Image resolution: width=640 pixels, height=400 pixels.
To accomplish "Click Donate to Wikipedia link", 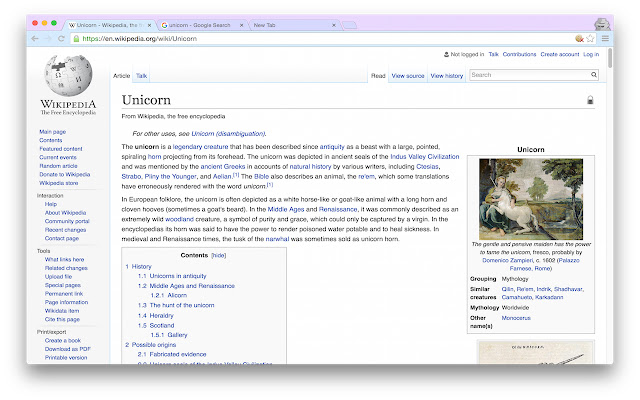I will point(64,175).
